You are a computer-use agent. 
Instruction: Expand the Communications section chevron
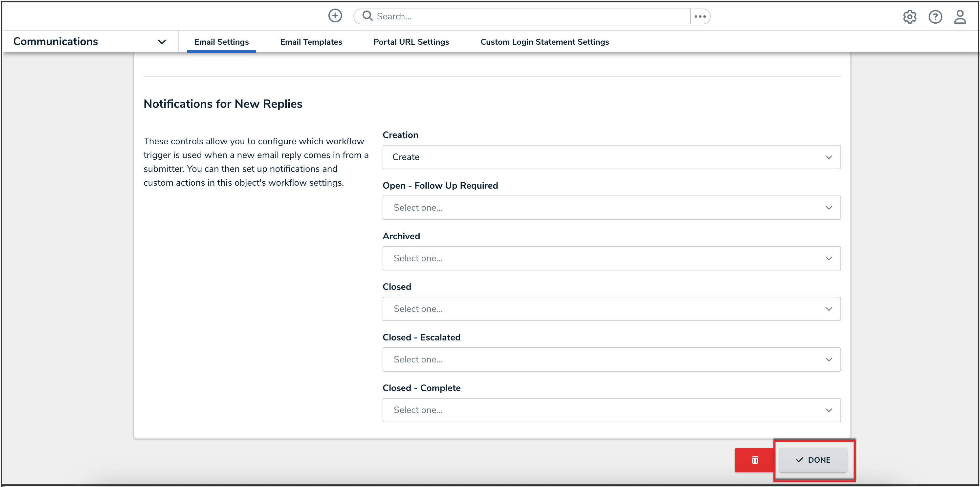(x=162, y=42)
